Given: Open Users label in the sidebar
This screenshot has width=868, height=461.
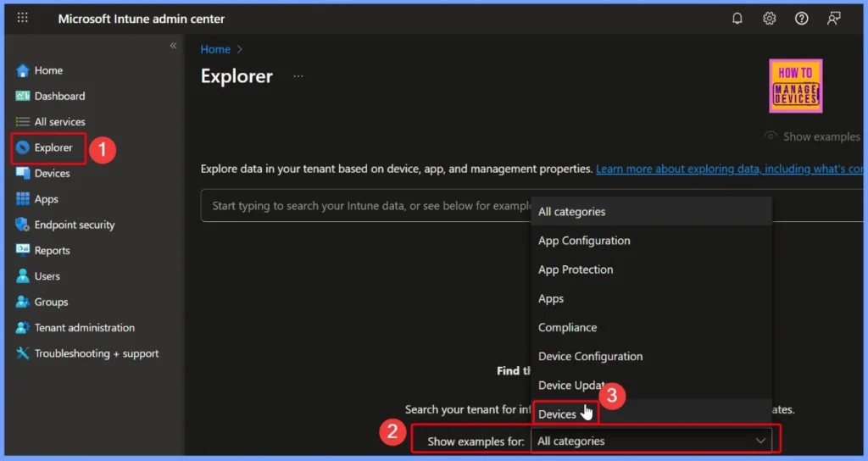Looking at the screenshot, I should [47, 276].
